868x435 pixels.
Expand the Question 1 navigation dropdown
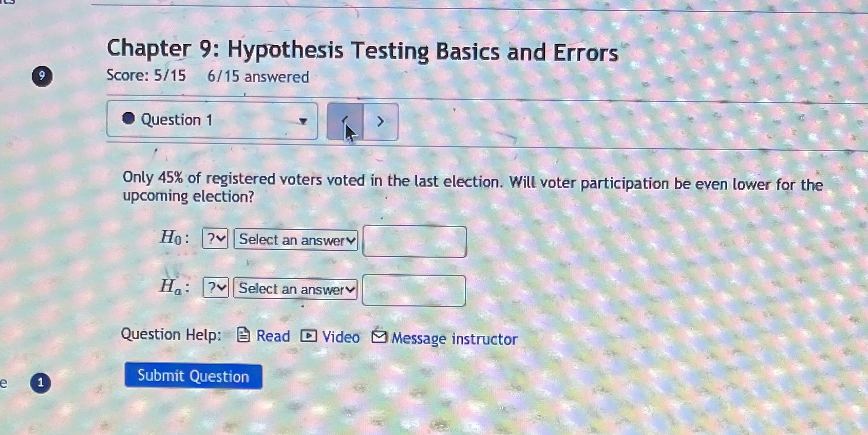click(x=303, y=122)
